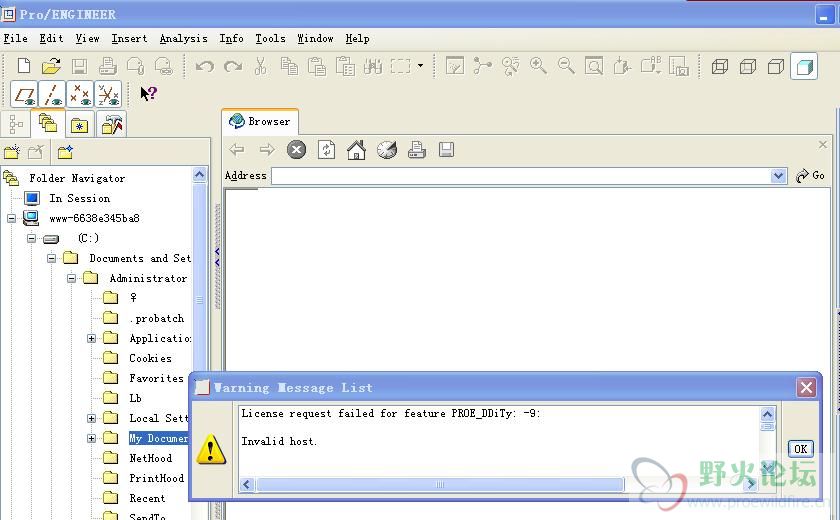Click the add-to-favorites folder star icon

[x=65, y=152]
